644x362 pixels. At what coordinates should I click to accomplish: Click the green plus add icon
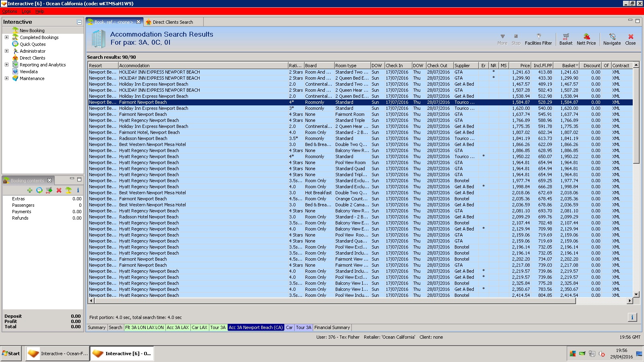click(x=30, y=190)
